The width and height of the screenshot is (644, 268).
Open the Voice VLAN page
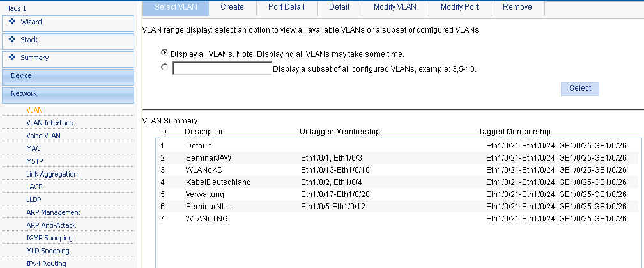point(43,136)
